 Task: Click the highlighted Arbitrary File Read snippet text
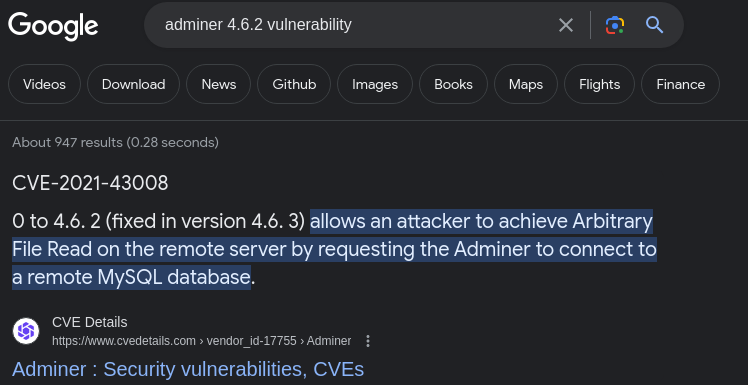[x=334, y=249]
